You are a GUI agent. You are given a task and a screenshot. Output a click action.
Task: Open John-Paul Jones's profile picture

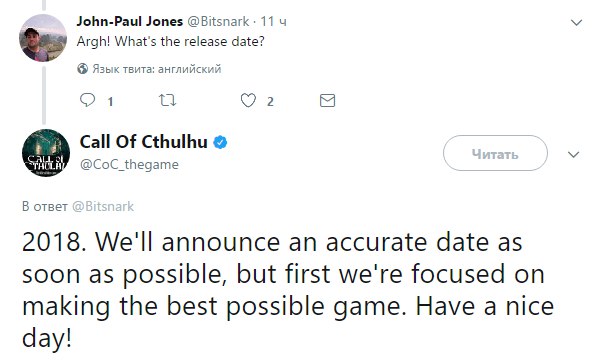43,38
